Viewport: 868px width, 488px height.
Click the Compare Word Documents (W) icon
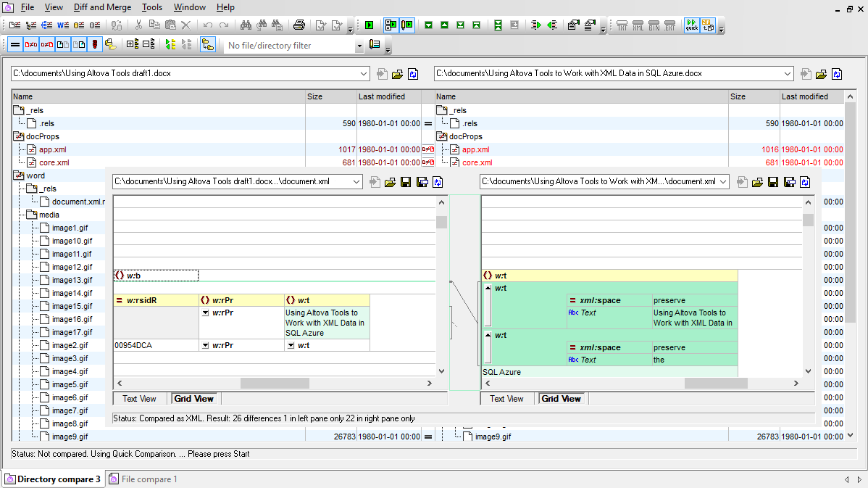(63, 25)
